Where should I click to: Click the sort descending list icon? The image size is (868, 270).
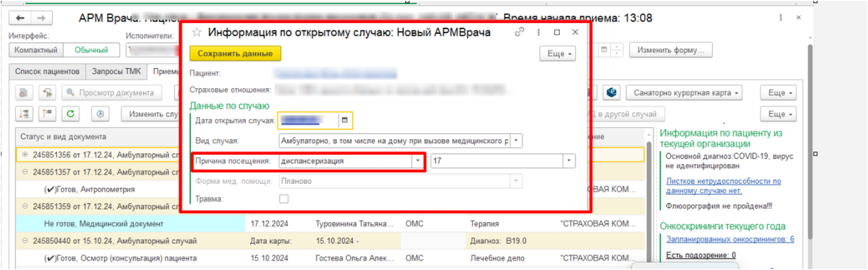[24, 114]
